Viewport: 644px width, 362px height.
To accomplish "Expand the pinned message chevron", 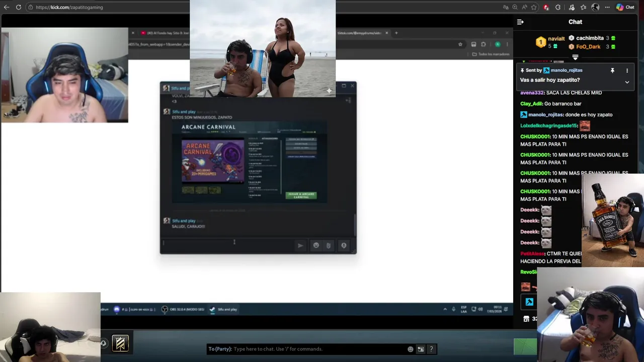I will [x=627, y=82].
